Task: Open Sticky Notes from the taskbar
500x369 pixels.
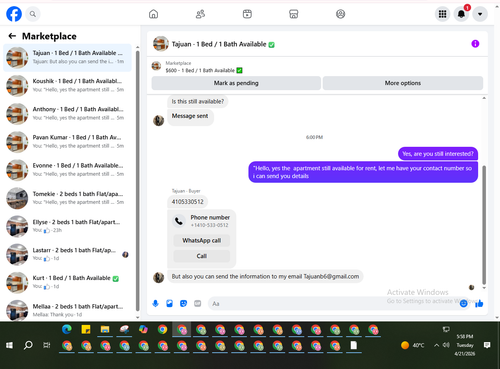Action: (x=86, y=329)
